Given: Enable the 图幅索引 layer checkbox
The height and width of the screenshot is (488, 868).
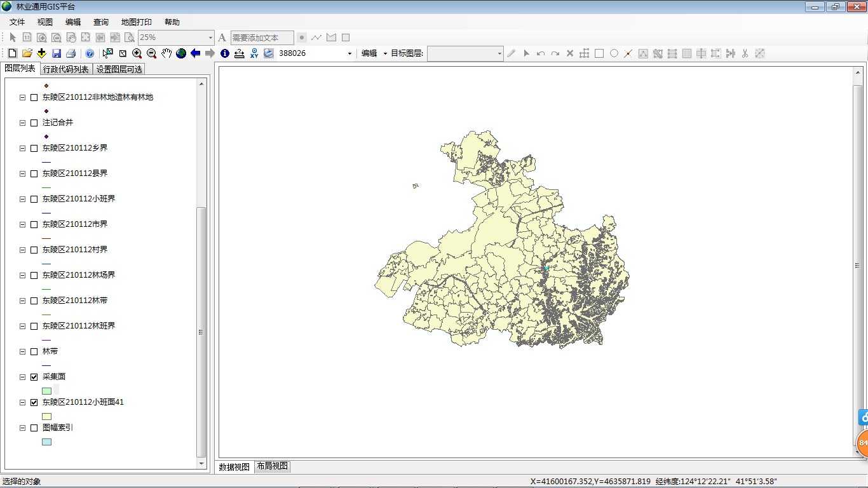Looking at the screenshot, I should point(34,428).
